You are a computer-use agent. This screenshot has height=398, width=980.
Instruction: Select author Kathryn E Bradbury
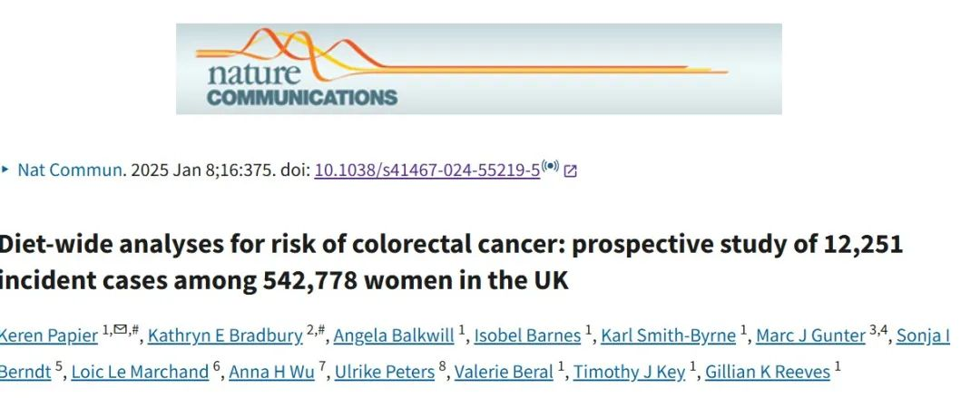225,335
